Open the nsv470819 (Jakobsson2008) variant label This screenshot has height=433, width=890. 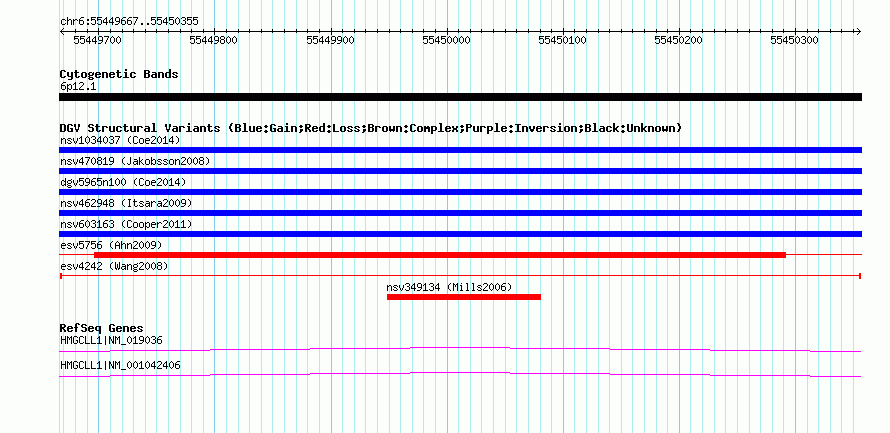tap(135, 161)
